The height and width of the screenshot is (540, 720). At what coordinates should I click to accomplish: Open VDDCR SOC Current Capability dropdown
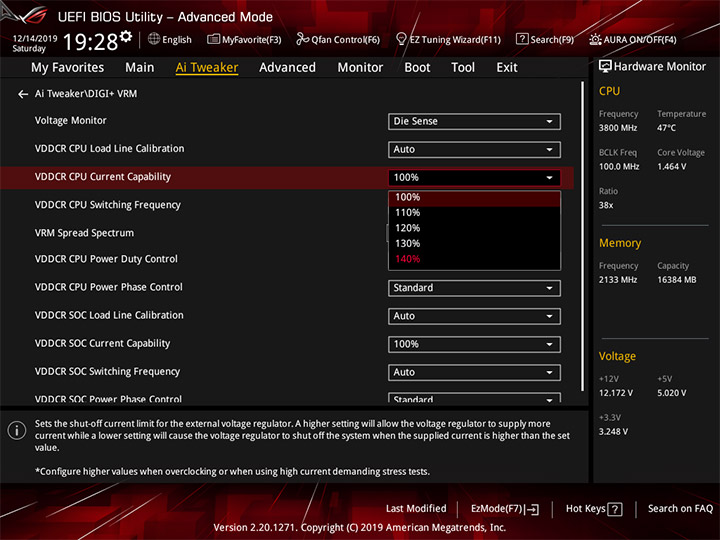(x=474, y=344)
